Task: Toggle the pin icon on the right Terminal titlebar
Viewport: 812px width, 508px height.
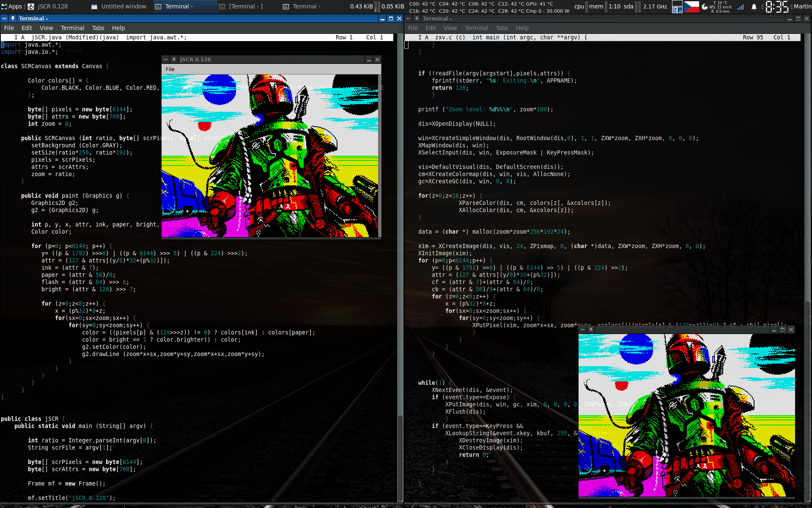Action: click(417, 19)
